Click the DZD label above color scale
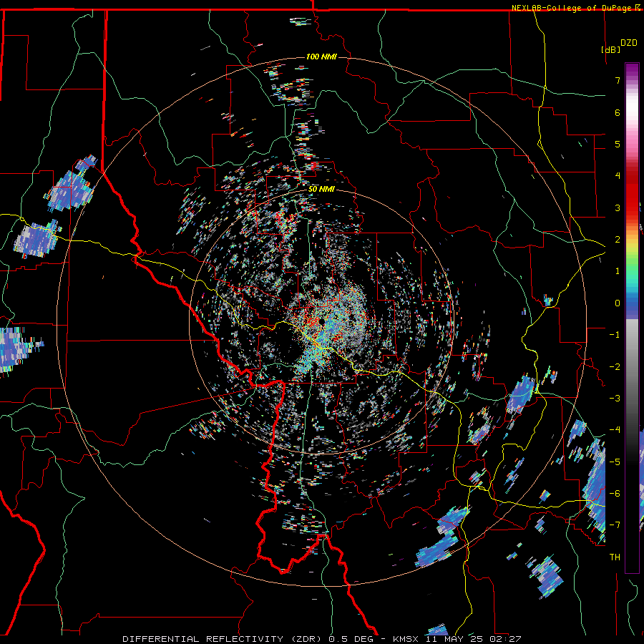Image resolution: width=644 pixels, height=644 pixels. click(628, 43)
